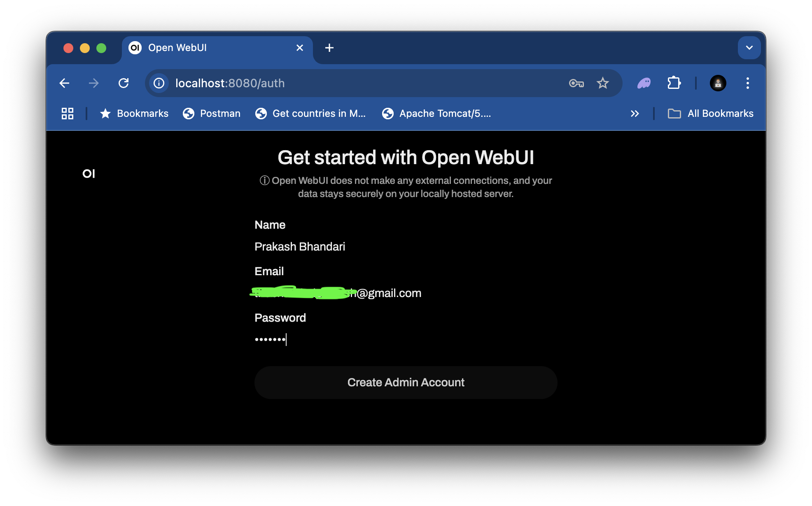Viewport: 812px width, 506px height.
Task: Open a new tab with the plus button
Action: (x=329, y=48)
